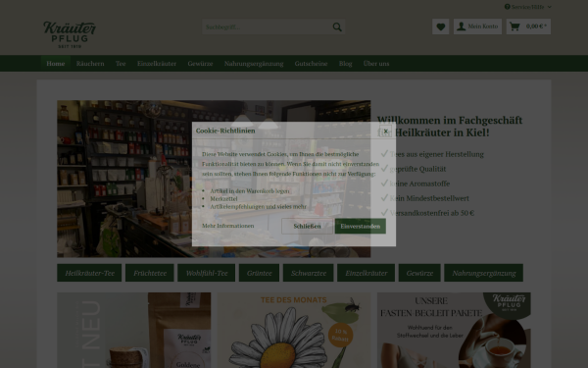Open the Gewürze menu item in navigation bar
This screenshot has width=588, height=368.
pos(200,64)
